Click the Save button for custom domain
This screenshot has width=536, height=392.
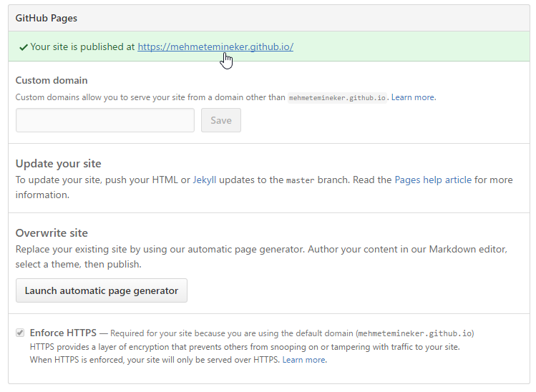[x=221, y=120]
